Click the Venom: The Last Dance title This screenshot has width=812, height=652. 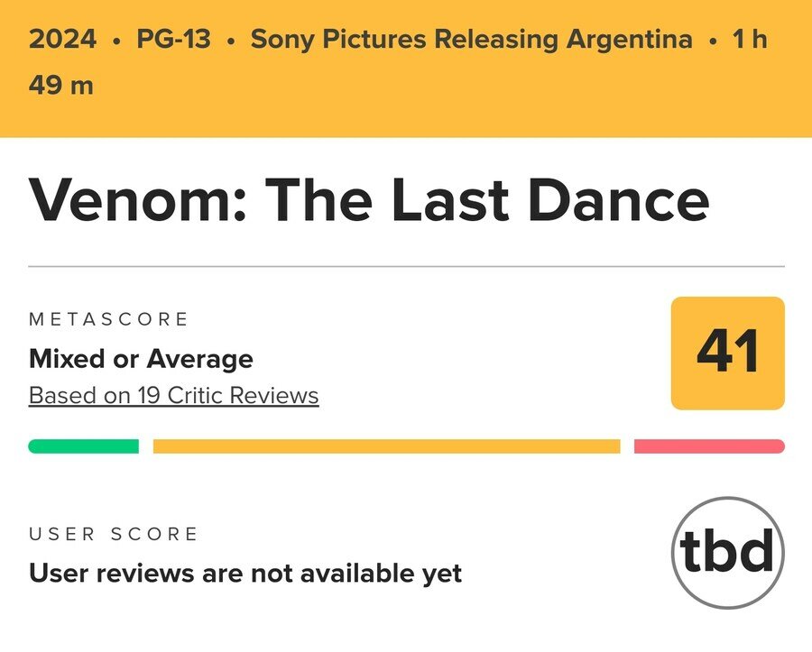[x=369, y=199]
